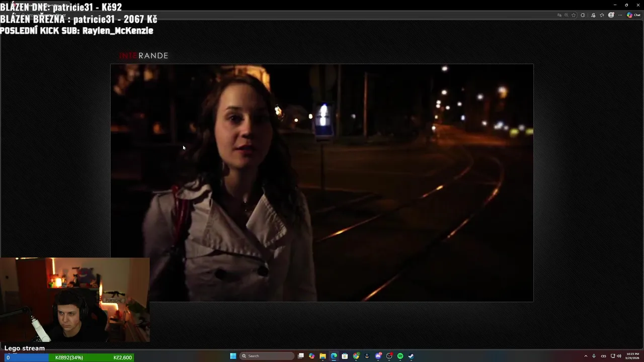Click the microphone tray icon
Image resolution: width=644 pixels, height=362 pixels.
594,356
